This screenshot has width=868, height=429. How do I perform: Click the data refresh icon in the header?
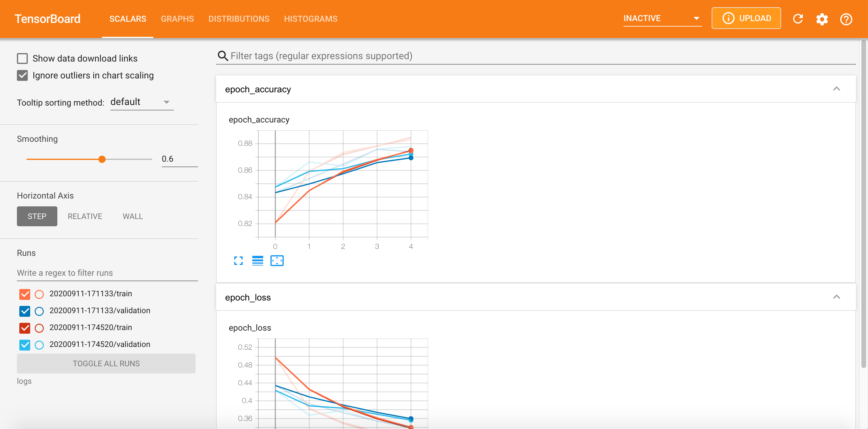click(x=798, y=18)
